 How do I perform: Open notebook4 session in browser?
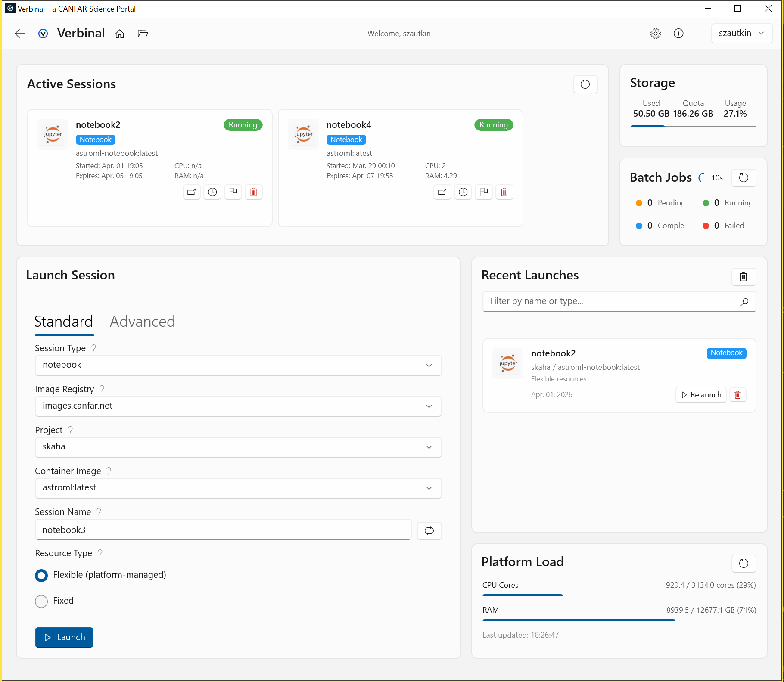tap(442, 192)
